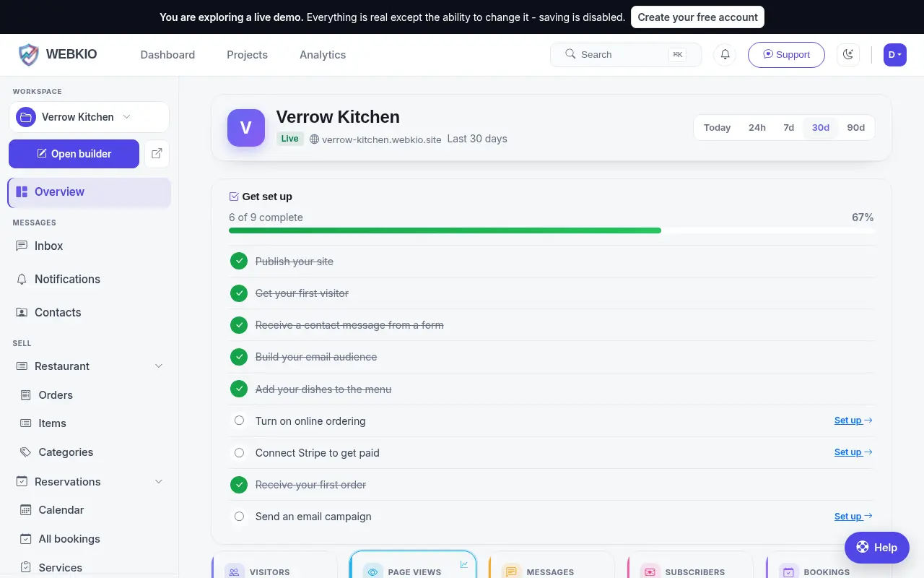The width and height of the screenshot is (924, 578).
Task: Open external link icon beside Open builder
Action: pos(157,154)
